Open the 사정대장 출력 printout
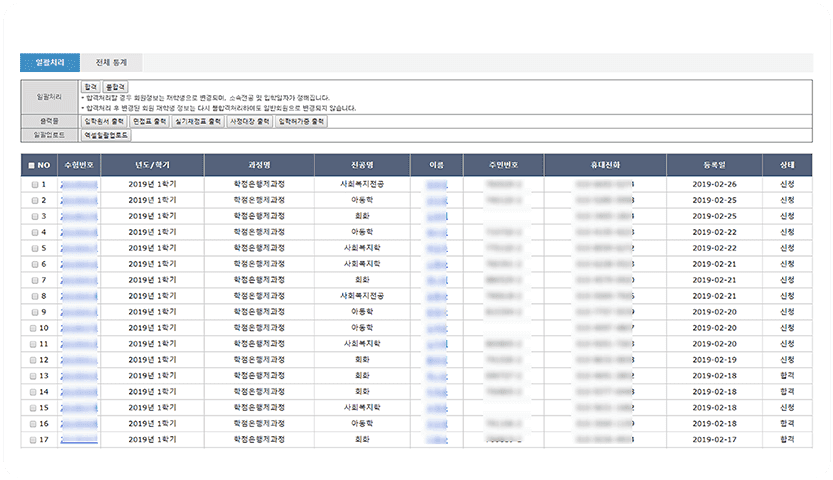 [250, 121]
